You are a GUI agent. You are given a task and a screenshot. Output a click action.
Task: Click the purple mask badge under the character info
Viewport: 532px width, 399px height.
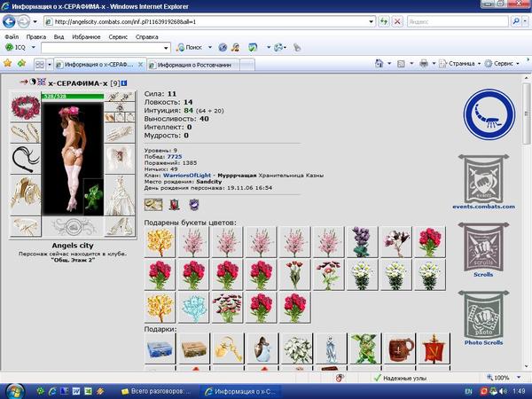coord(193,205)
